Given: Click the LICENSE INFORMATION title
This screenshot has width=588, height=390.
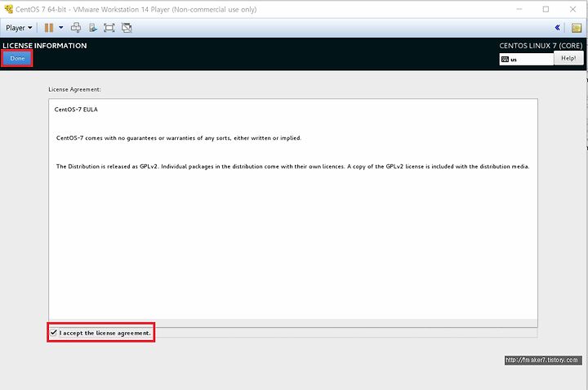Looking at the screenshot, I should coord(45,46).
